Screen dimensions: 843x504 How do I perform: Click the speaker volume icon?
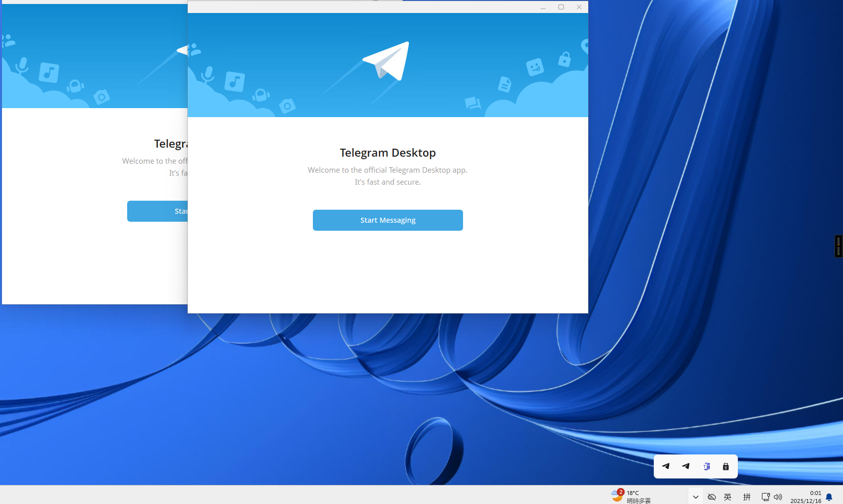click(778, 497)
